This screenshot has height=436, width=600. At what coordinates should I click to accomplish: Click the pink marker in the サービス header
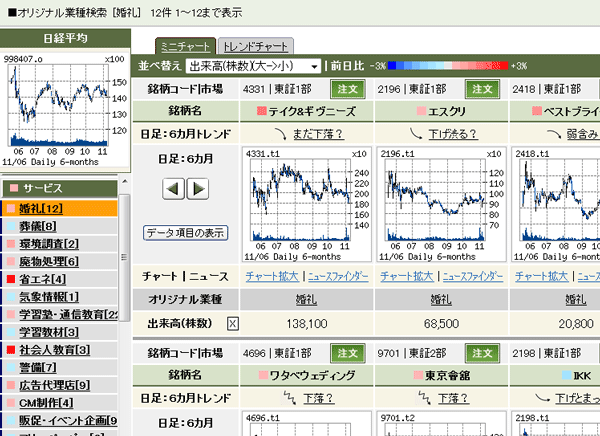coord(14,188)
